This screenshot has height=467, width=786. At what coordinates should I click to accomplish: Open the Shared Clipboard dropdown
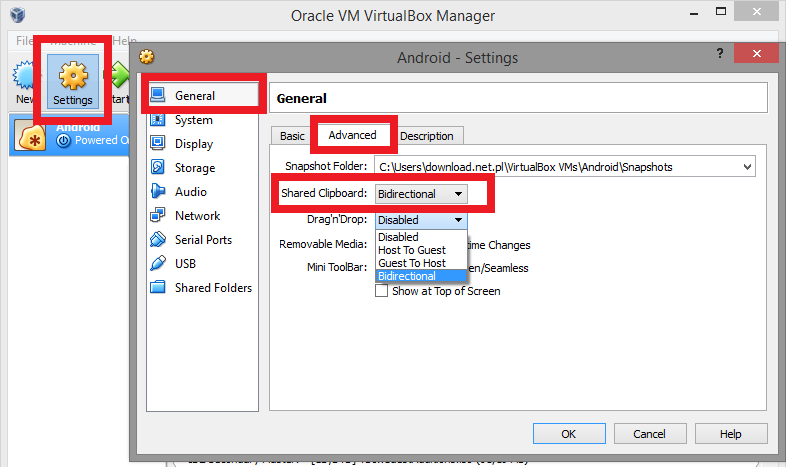click(x=421, y=194)
